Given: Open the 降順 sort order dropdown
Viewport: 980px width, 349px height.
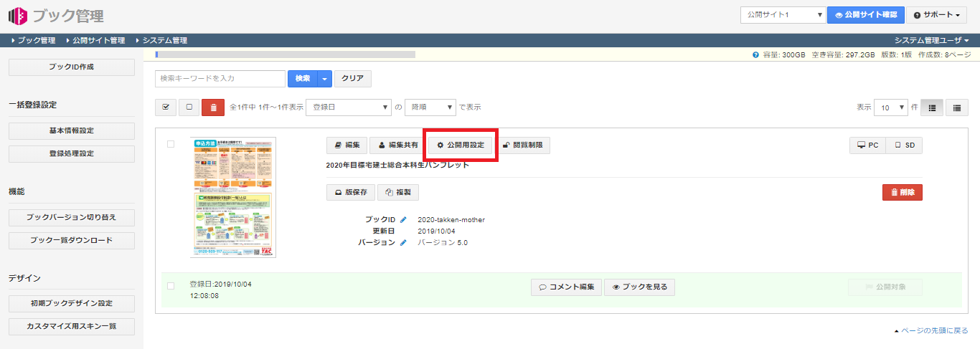Looking at the screenshot, I should [x=430, y=107].
